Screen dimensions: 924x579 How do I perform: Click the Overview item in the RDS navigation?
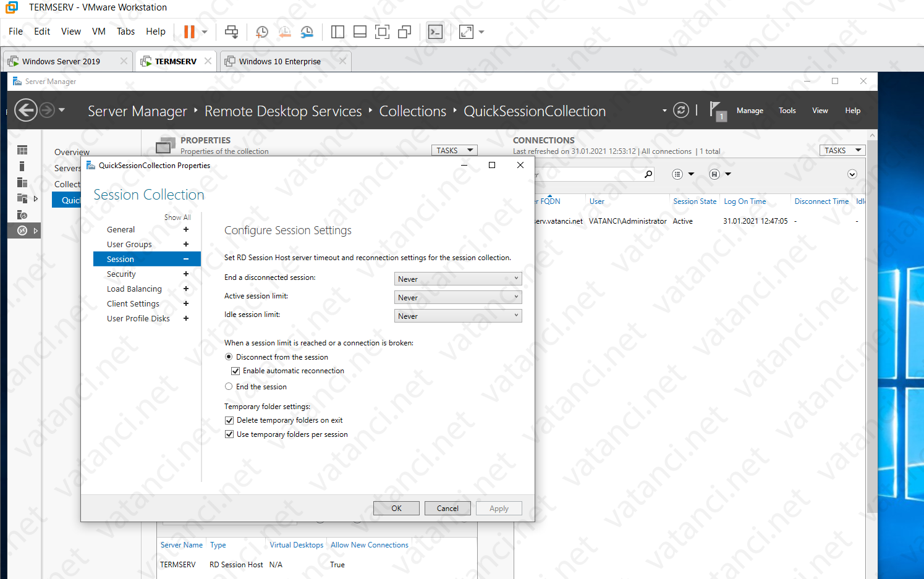point(72,152)
